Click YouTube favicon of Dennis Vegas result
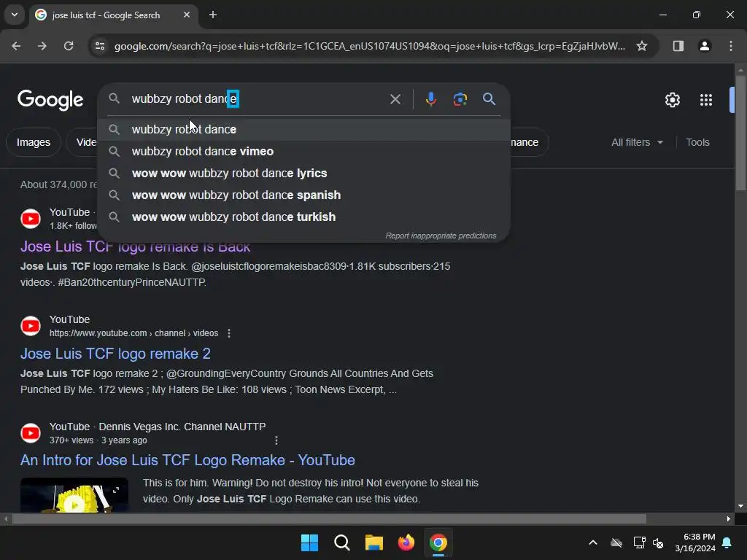 coord(31,433)
